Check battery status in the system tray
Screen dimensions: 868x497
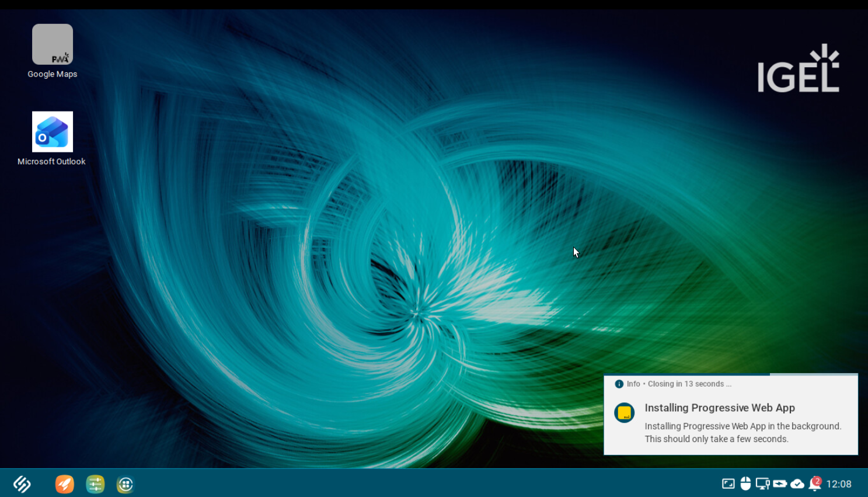(x=780, y=484)
